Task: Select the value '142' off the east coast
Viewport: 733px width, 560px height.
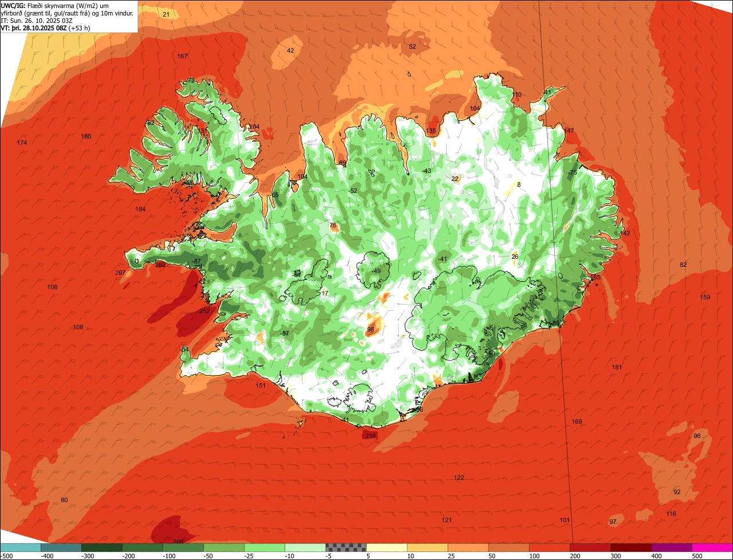Action: [625, 233]
